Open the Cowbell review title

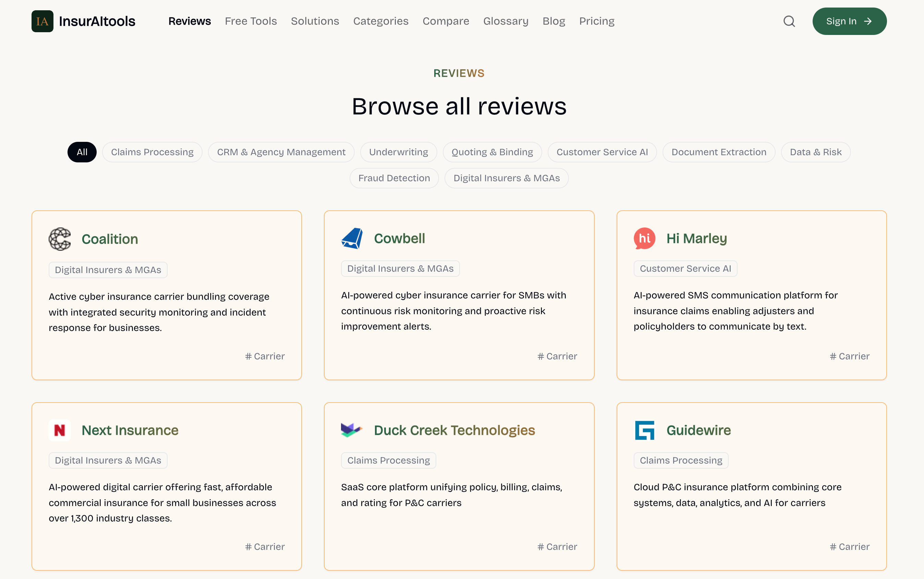tap(400, 238)
